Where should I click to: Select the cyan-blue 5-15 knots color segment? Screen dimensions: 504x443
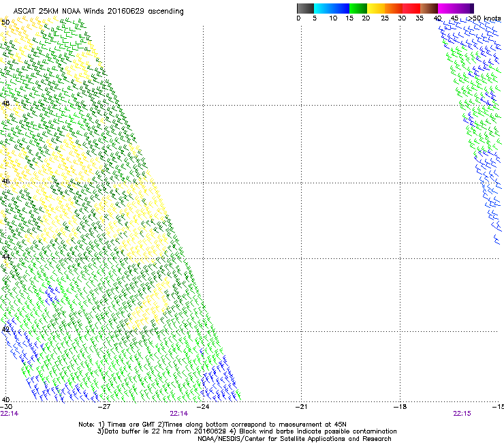pos(332,8)
